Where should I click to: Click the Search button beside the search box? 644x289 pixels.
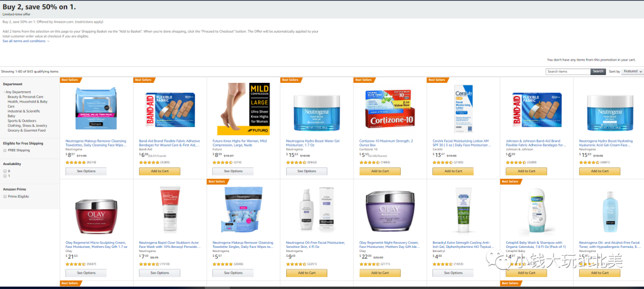tap(598, 72)
